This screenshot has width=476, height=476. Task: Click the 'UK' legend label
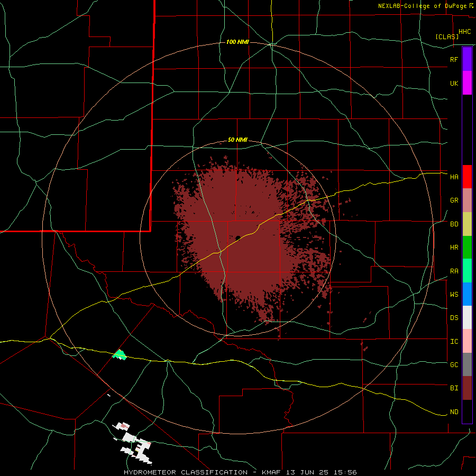[x=454, y=83]
